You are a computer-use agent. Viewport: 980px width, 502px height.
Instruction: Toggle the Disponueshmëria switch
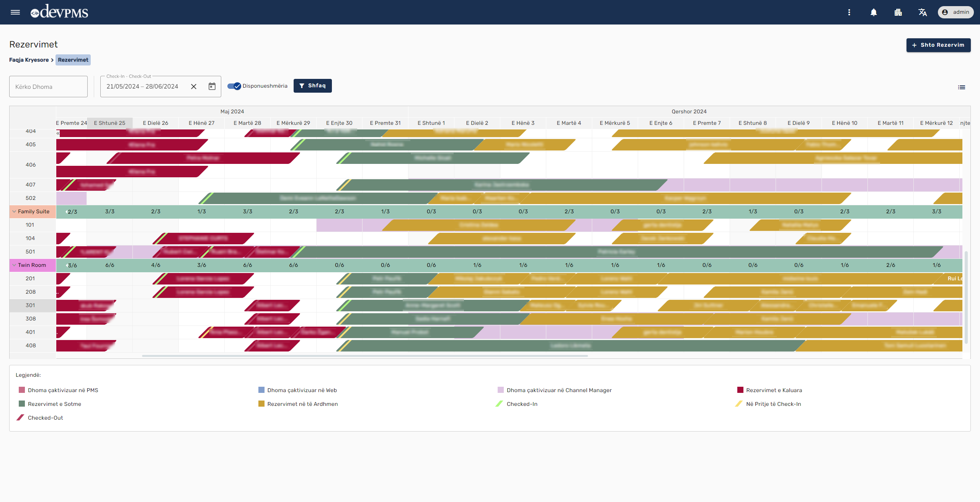tap(234, 86)
